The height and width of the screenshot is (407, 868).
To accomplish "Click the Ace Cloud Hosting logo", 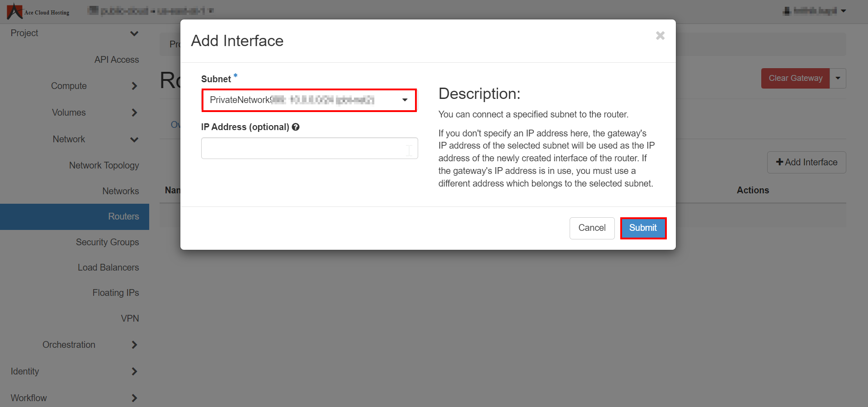I will pos(38,11).
